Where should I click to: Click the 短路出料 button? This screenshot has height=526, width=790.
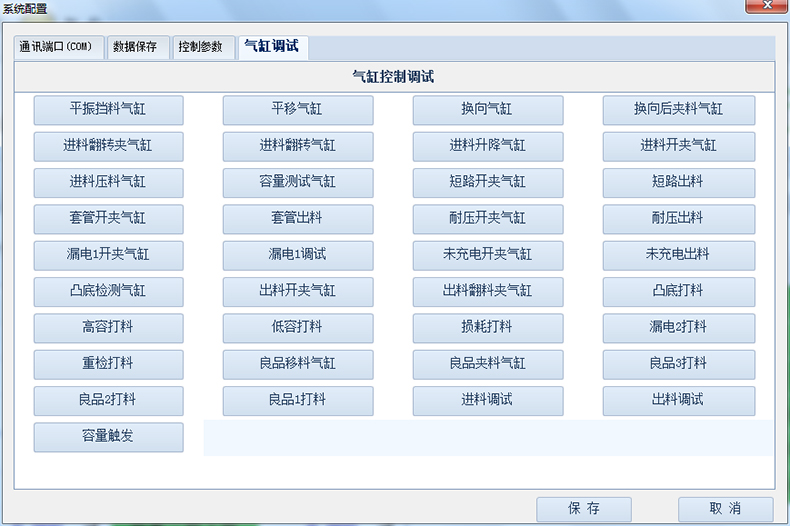[x=678, y=182]
